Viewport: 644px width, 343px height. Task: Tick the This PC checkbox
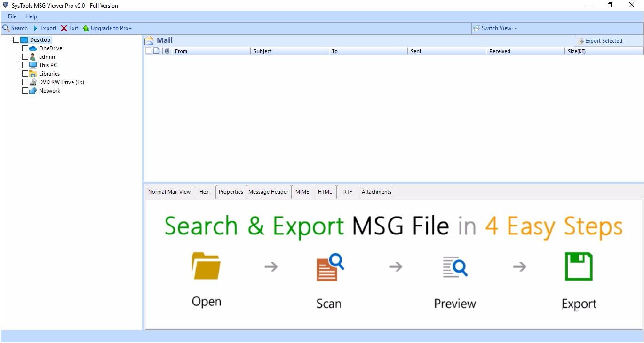coord(25,65)
